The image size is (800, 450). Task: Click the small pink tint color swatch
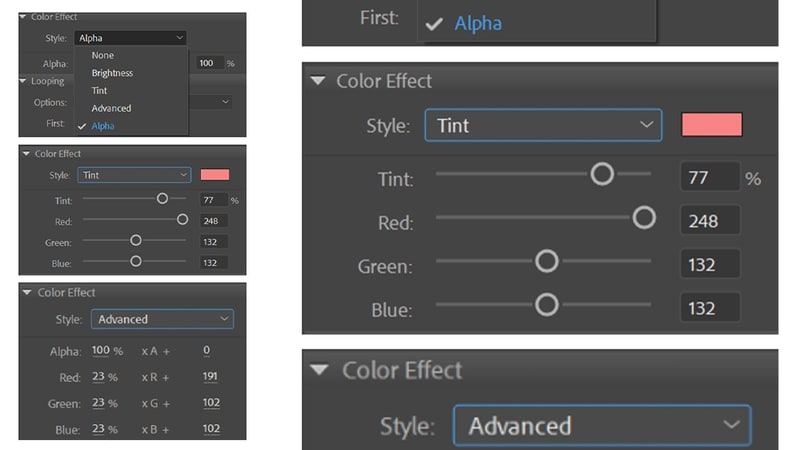[x=215, y=175]
